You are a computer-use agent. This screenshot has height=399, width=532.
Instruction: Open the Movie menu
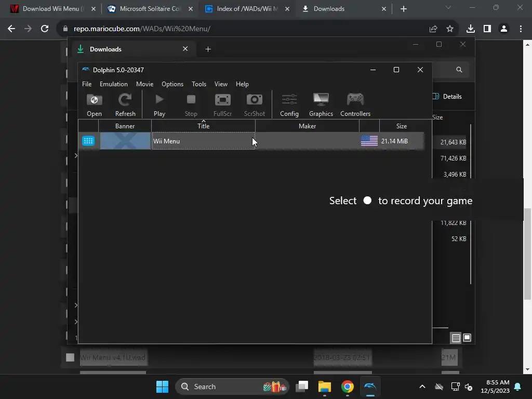point(144,84)
